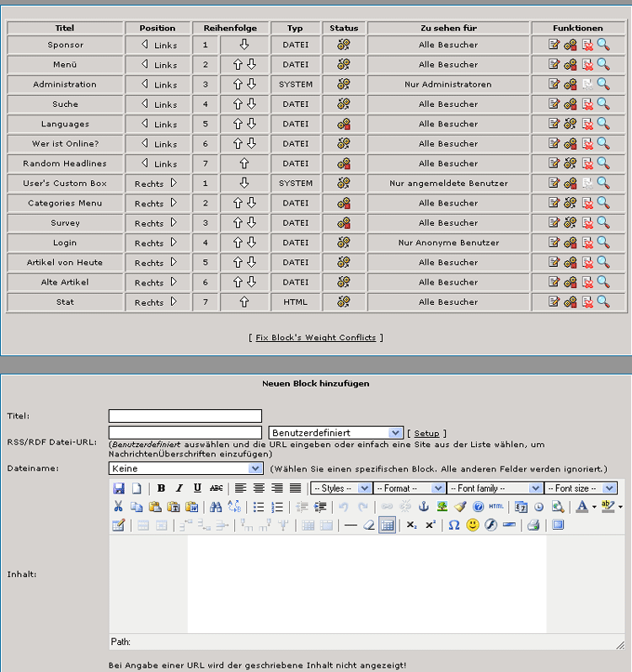This screenshot has height=672, width=632.
Task: Move the Login block down
Action: click(252, 243)
